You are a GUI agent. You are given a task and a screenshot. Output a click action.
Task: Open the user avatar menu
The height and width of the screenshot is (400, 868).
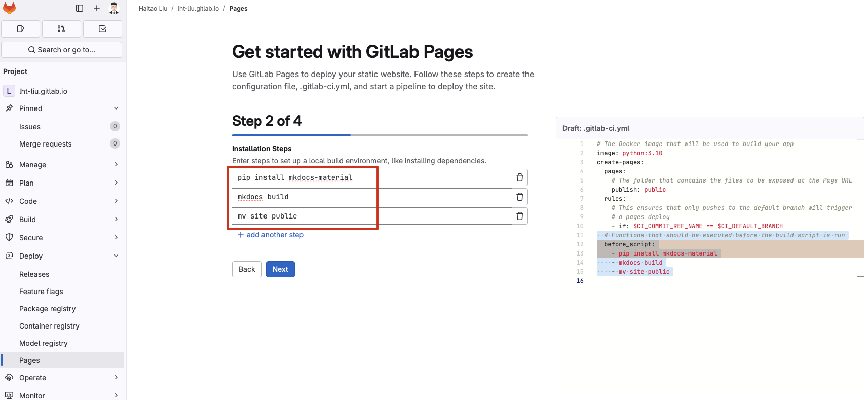114,8
